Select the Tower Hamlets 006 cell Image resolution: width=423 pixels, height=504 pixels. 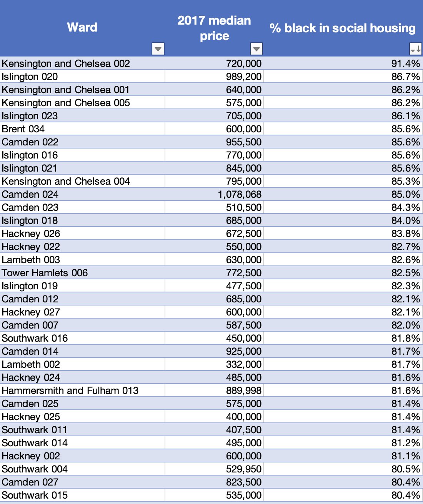coord(82,273)
